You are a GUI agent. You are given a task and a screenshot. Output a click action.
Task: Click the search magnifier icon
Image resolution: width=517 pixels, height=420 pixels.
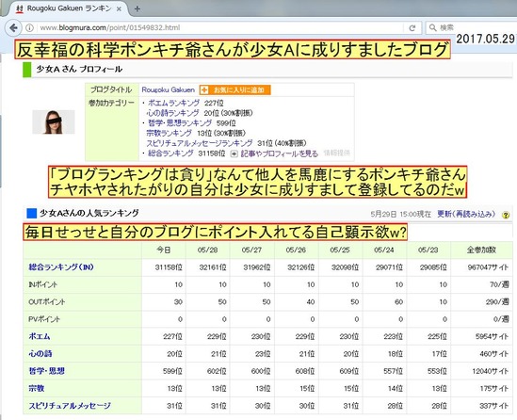432,27
